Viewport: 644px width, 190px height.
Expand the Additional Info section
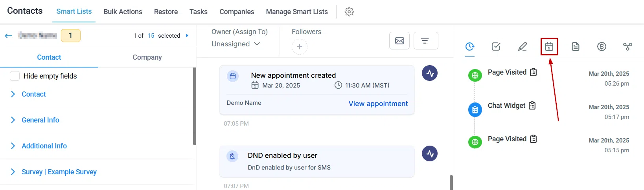[98, 146]
